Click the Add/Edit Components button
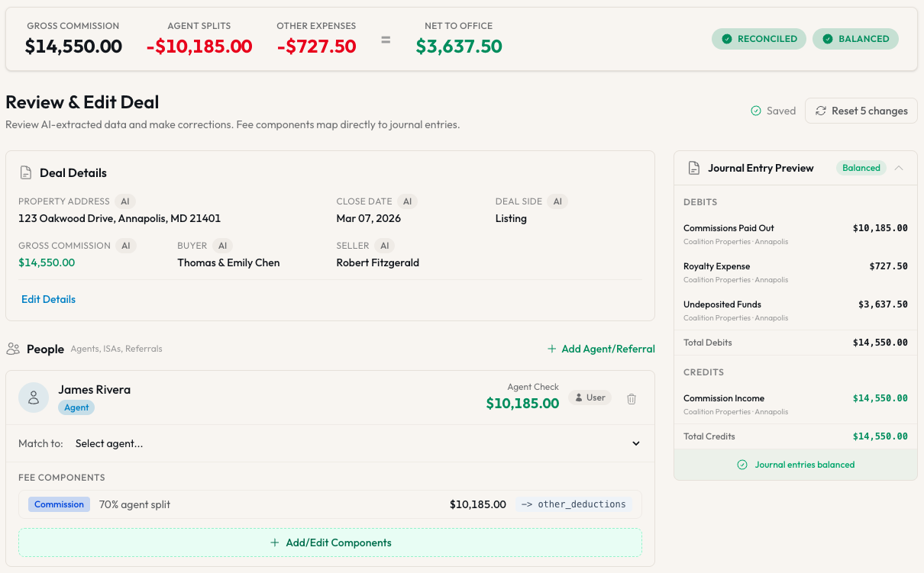Image resolution: width=924 pixels, height=573 pixels. coord(331,542)
